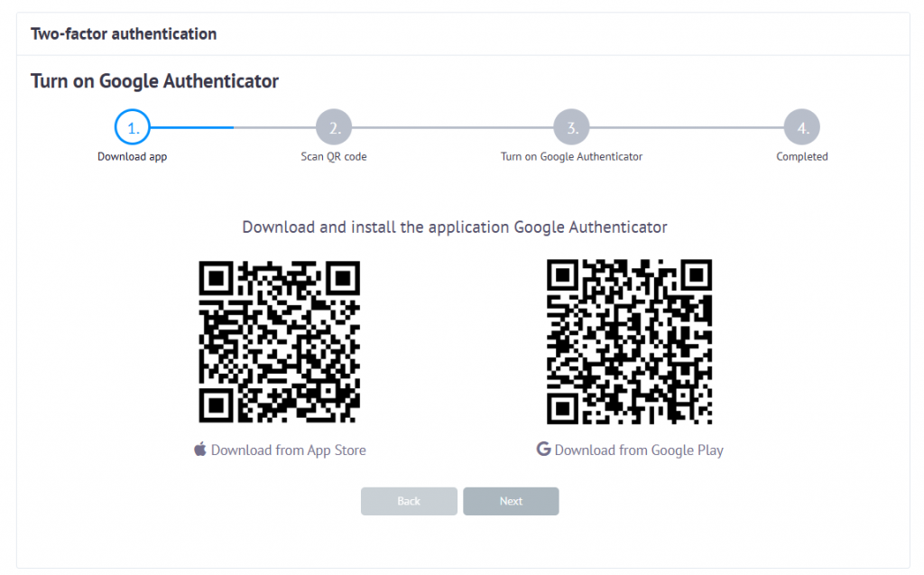This screenshot has width=924, height=575.
Task: Click the 'Download app' step label
Action: point(132,156)
